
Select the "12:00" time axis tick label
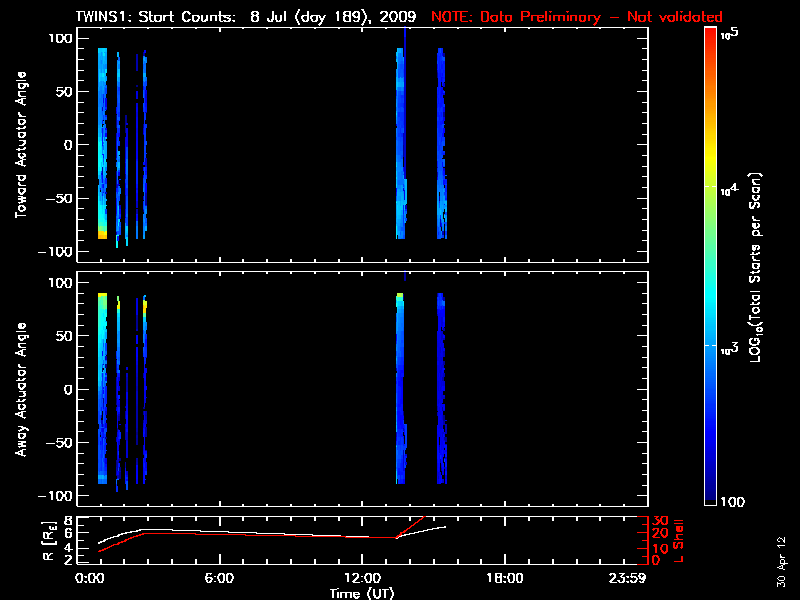click(x=362, y=578)
